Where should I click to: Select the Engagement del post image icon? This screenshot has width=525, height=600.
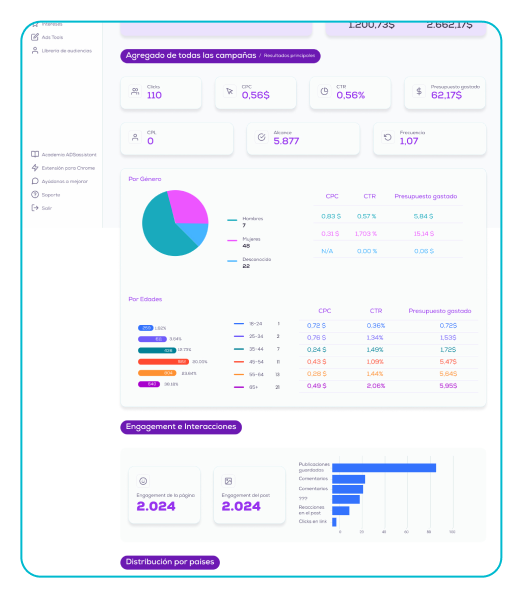[x=228, y=481]
